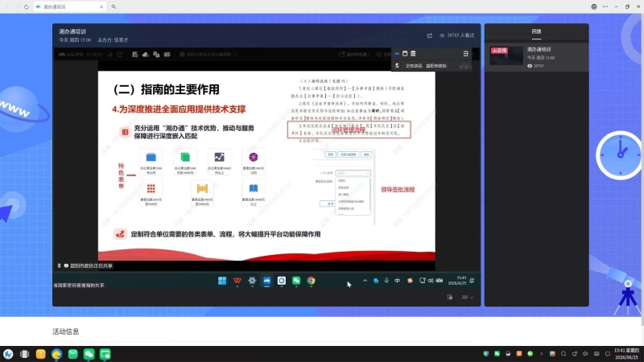644x362 pixels.
Task: Expand the system tray arrow in taskbar
Action: point(541,353)
